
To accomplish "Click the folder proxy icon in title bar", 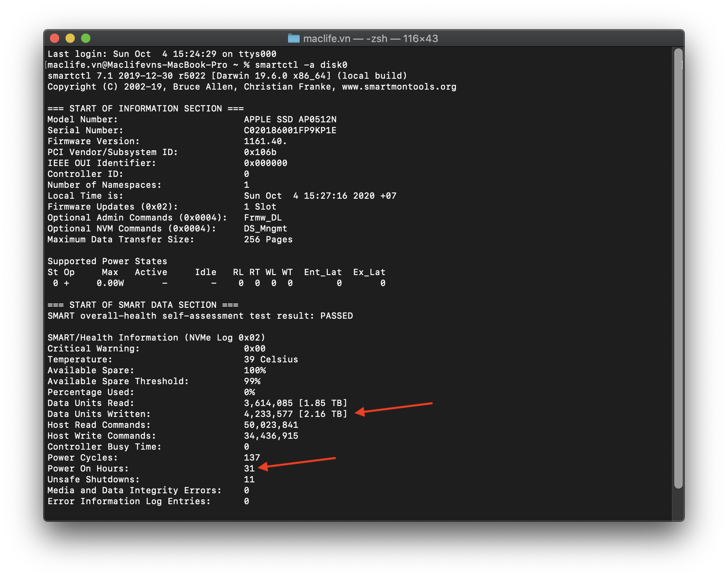I will 293,38.
